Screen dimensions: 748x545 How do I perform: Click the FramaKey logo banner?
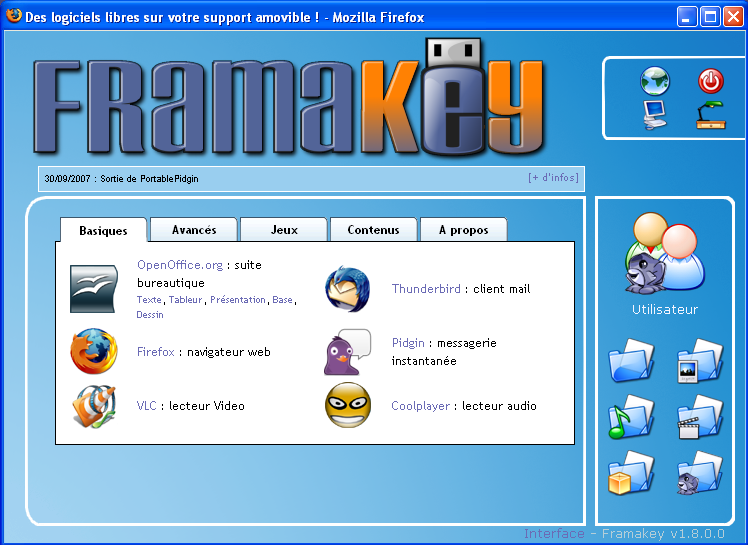pos(289,99)
